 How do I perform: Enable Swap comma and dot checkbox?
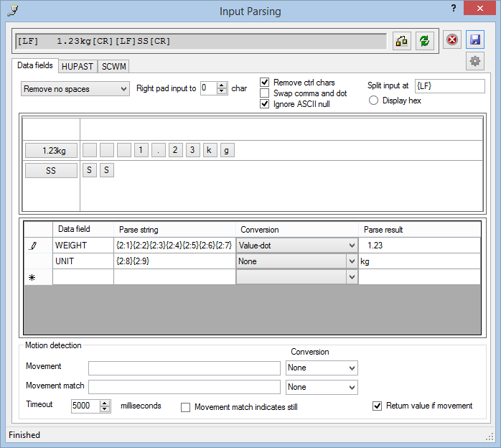(x=265, y=93)
